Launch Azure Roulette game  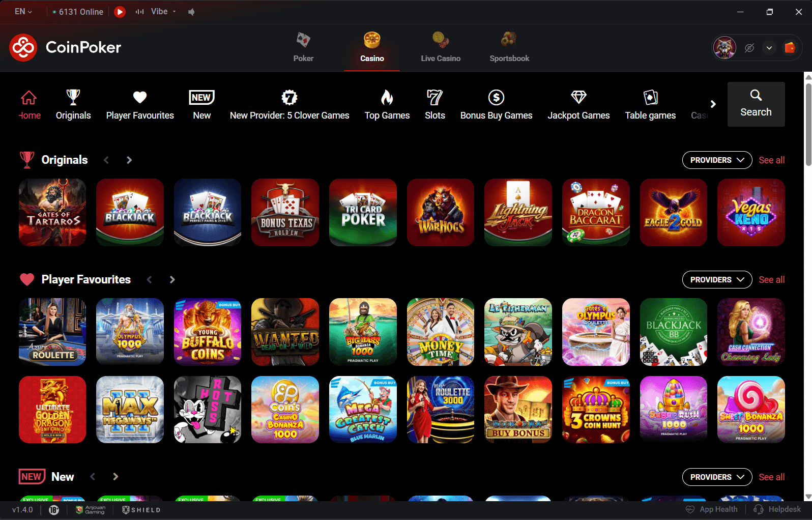[x=52, y=332]
